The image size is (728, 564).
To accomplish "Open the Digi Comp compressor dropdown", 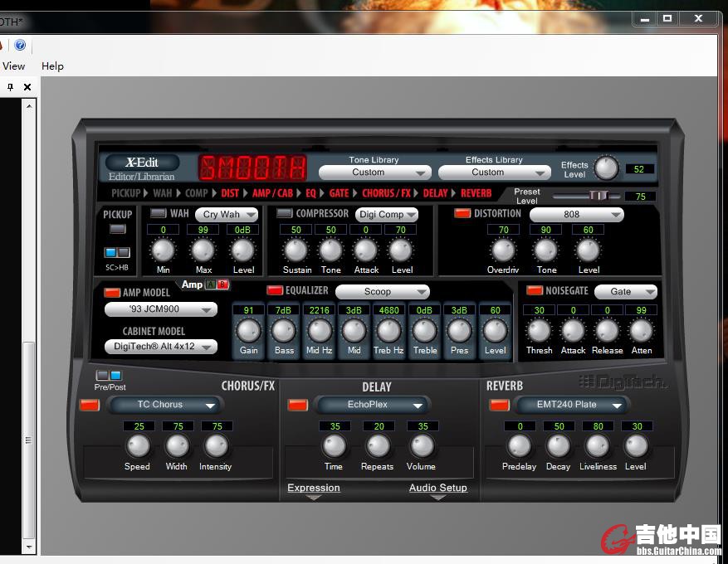I will click(387, 214).
